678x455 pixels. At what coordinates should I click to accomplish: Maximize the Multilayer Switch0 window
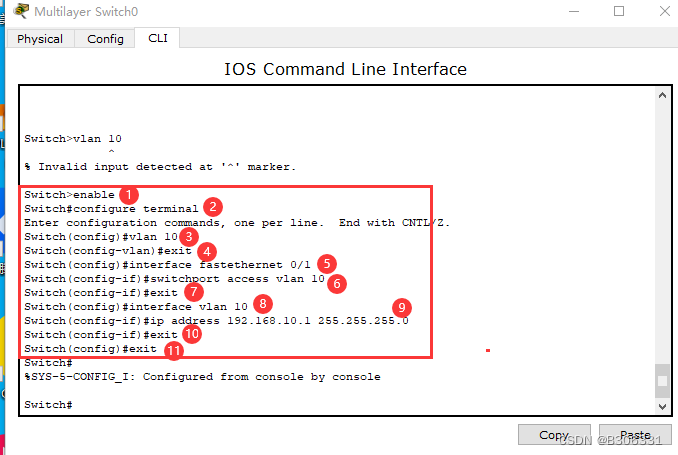point(619,11)
